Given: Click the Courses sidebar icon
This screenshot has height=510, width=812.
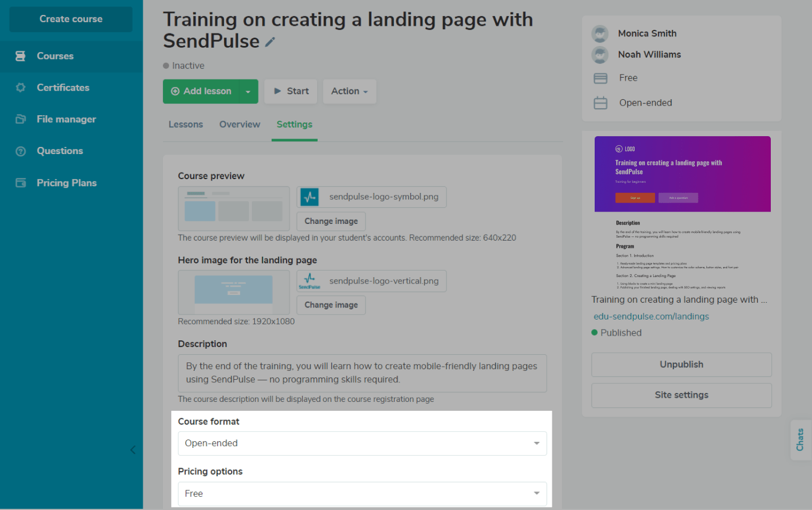Looking at the screenshot, I should (20, 56).
